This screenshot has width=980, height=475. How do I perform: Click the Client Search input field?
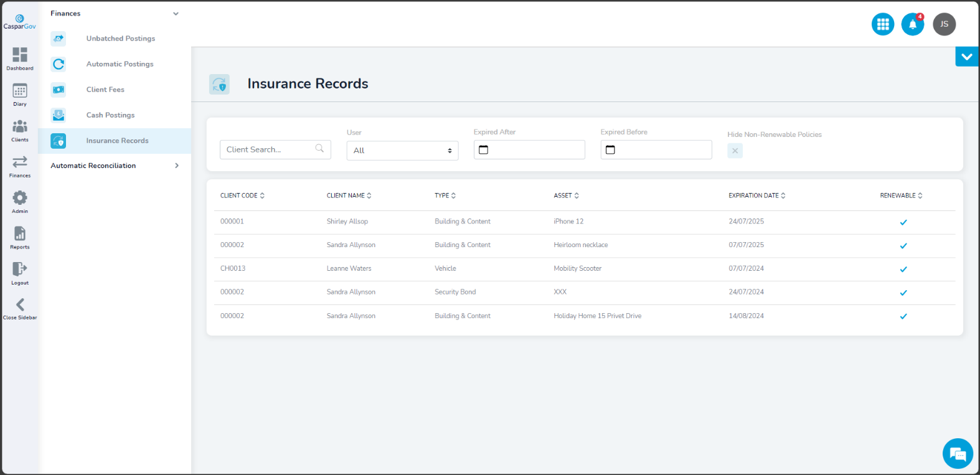pyautogui.click(x=269, y=149)
